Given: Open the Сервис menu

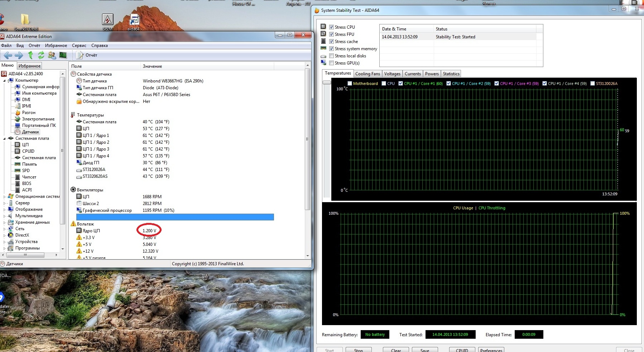Looking at the screenshot, I should tap(79, 46).
